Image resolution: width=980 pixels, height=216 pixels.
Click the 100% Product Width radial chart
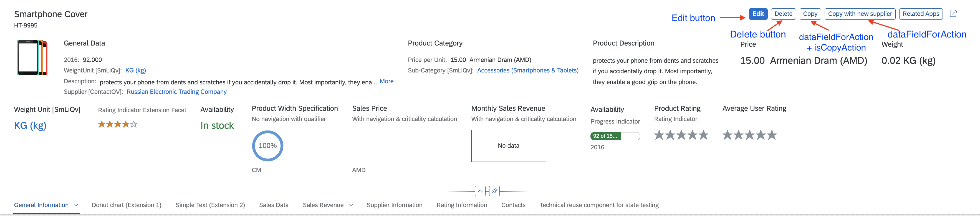click(267, 146)
